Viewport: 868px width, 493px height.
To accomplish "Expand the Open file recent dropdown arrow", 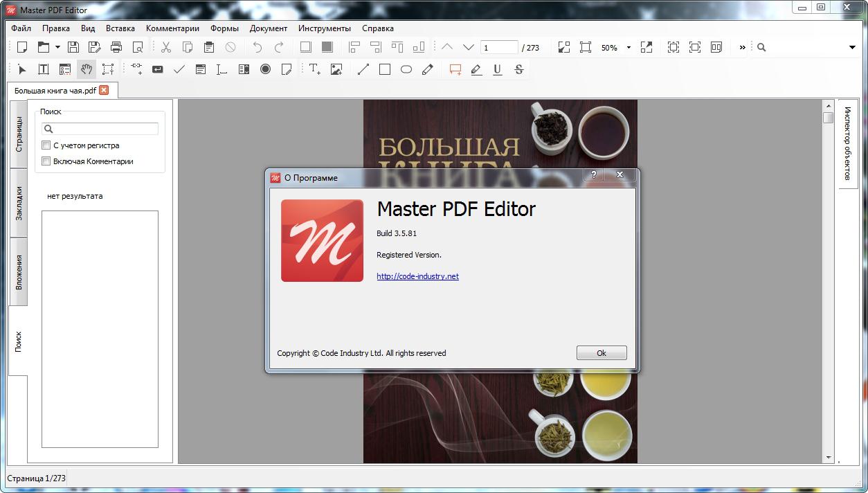I will coord(58,47).
